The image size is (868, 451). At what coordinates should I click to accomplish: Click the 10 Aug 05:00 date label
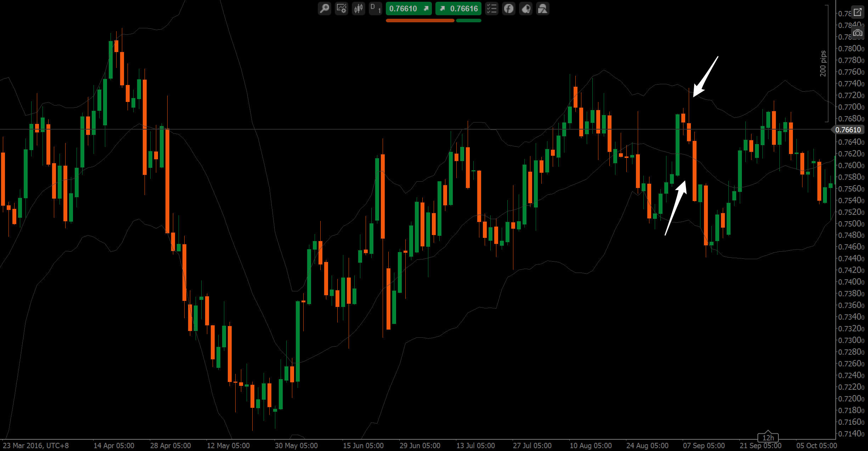pyautogui.click(x=591, y=446)
